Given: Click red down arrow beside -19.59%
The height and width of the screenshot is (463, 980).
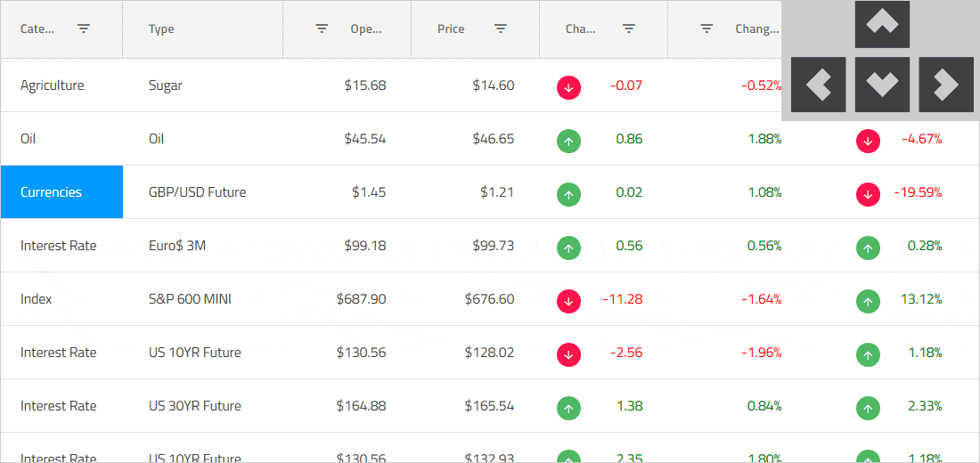Looking at the screenshot, I should tap(868, 193).
